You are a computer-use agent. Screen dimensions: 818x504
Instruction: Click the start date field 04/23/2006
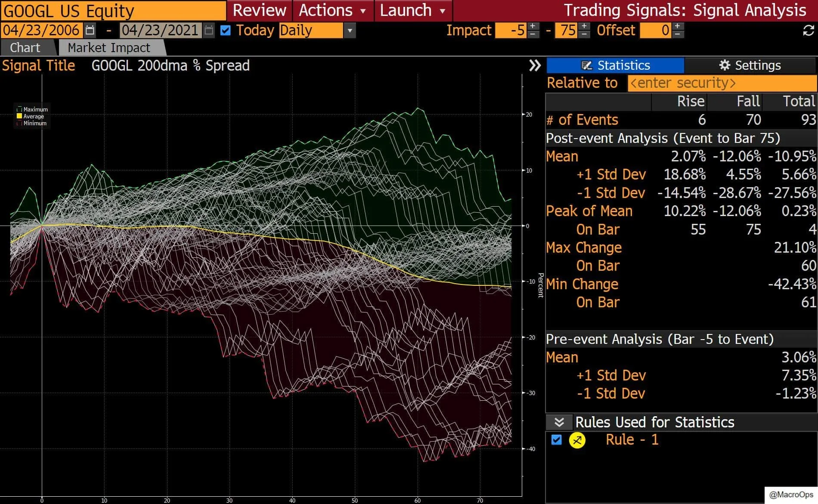click(x=41, y=30)
